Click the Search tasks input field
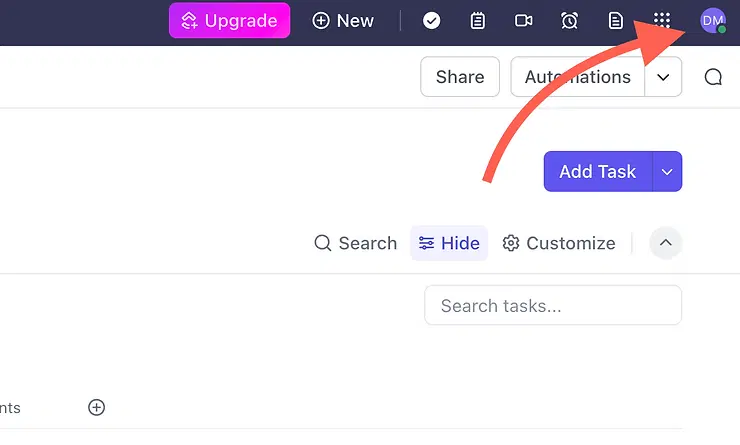This screenshot has width=740, height=445. pyautogui.click(x=553, y=306)
